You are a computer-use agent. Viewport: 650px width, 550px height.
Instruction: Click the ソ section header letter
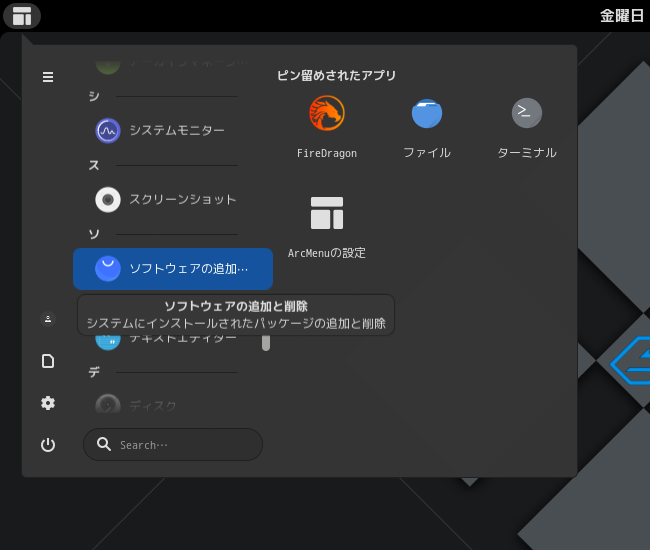point(94,234)
